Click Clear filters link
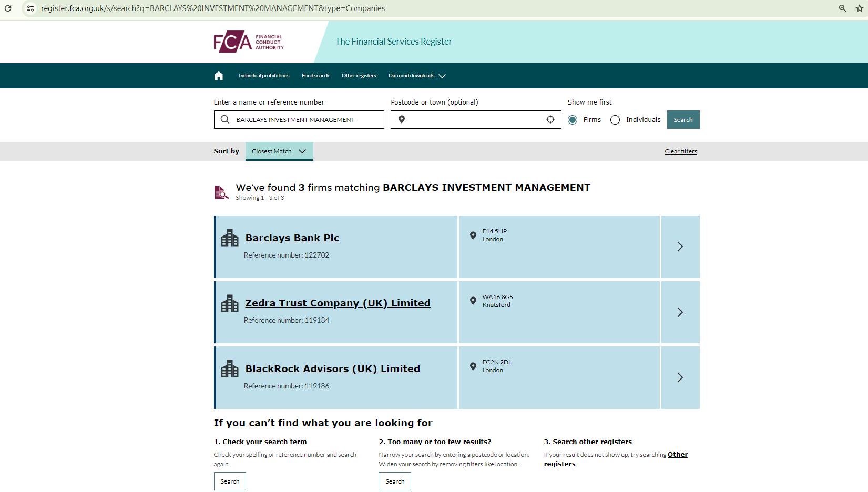The height and width of the screenshot is (492, 868). tap(681, 151)
